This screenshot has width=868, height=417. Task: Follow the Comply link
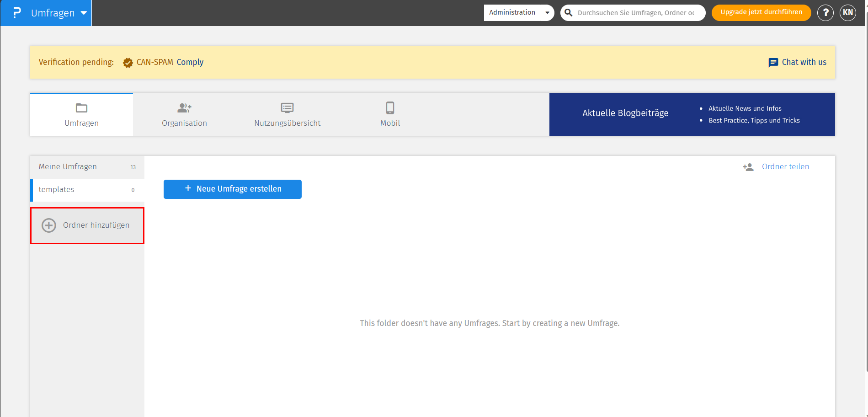pyautogui.click(x=190, y=62)
